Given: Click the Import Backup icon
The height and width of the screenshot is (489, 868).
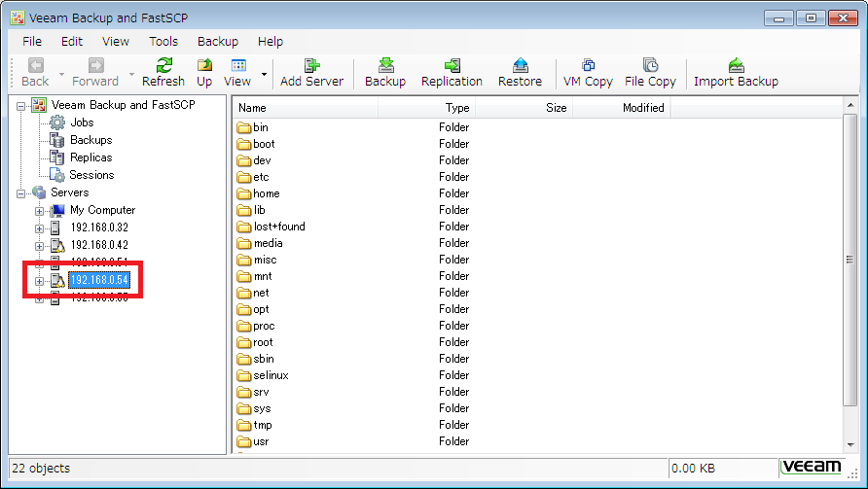Looking at the screenshot, I should coord(737,65).
